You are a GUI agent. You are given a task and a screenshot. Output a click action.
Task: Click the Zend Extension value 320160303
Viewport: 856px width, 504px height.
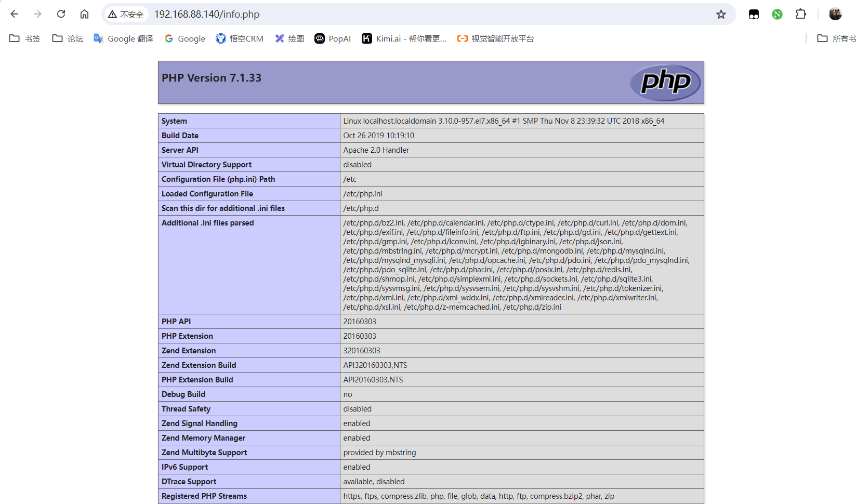coord(362,351)
